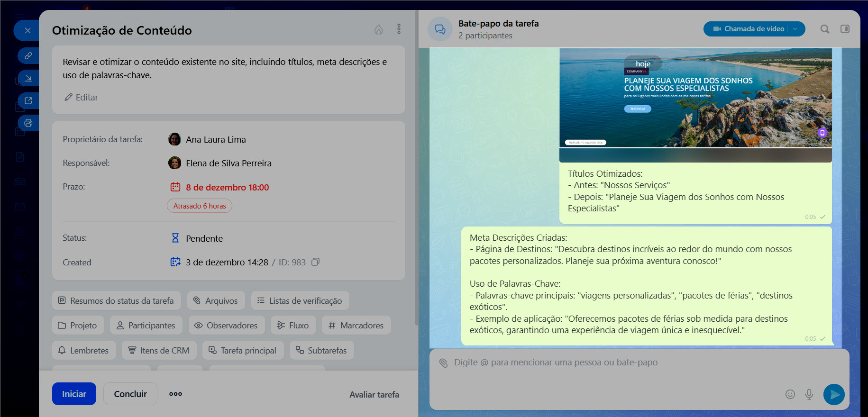This screenshot has width=868, height=417.
Task: Click the Concluir button
Action: click(x=130, y=394)
